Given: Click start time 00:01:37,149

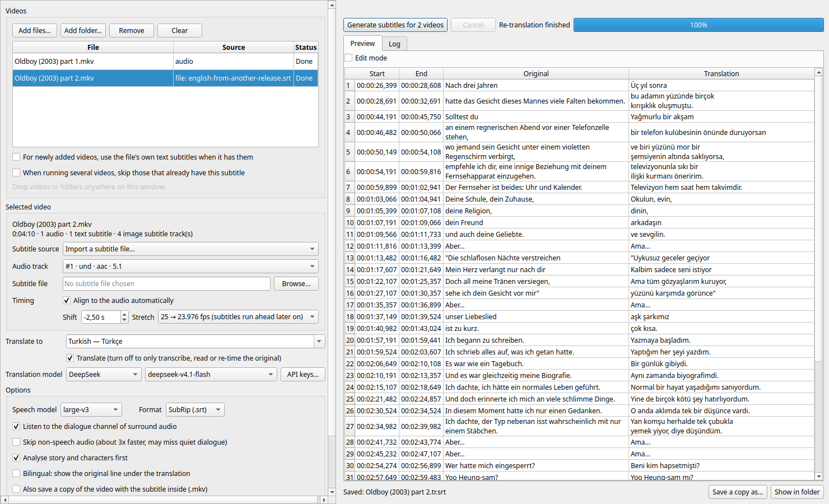Looking at the screenshot, I should tap(377, 317).
